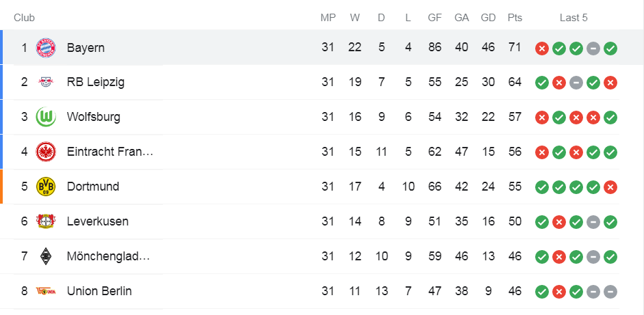Open the Bayern team name link
Screen dimensions: 644x315
tap(86, 48)
